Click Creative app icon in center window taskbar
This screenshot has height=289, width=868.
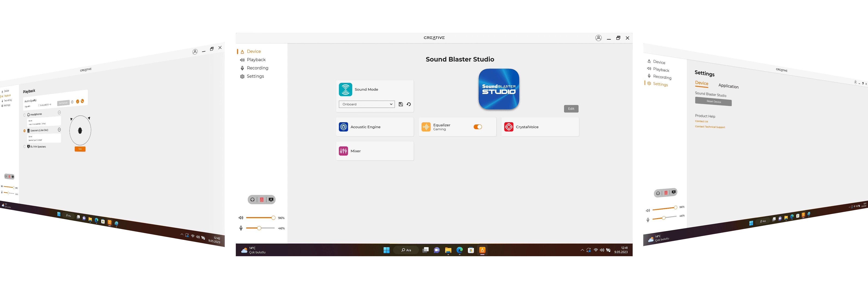click(482, 250)
